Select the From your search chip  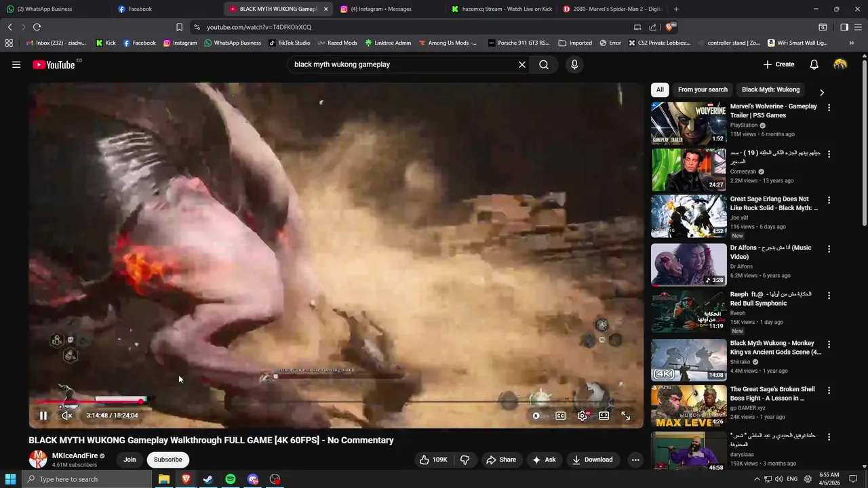[x=703, y=89]
